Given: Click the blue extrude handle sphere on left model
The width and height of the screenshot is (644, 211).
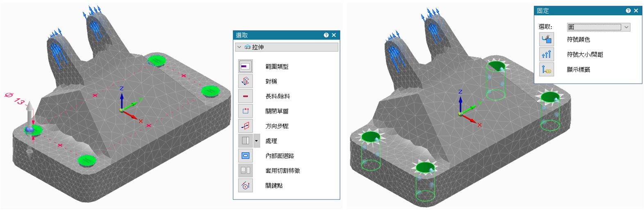Looking at the screenshot, I should coord(29,129).
